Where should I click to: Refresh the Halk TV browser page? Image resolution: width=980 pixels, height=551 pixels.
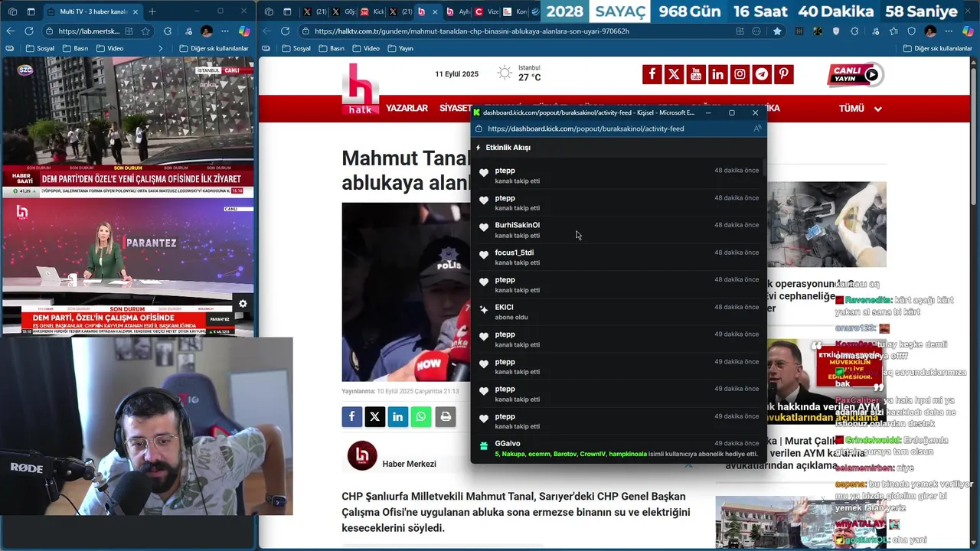285,31
